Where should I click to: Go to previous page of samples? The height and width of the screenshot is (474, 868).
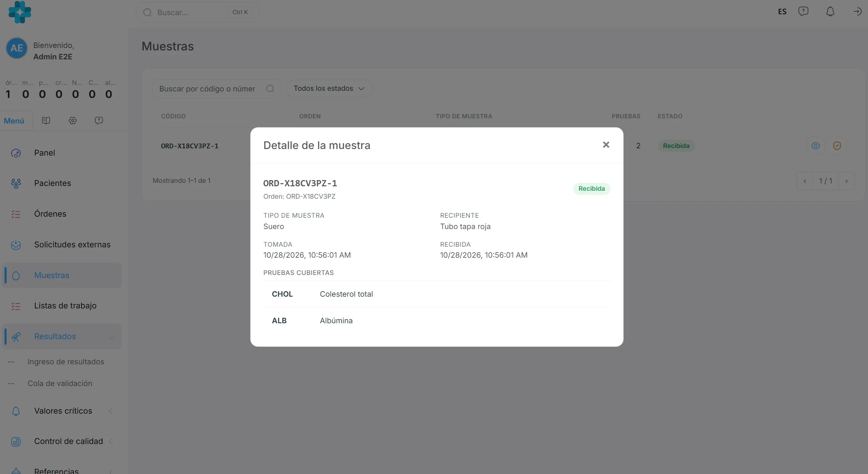805,181
